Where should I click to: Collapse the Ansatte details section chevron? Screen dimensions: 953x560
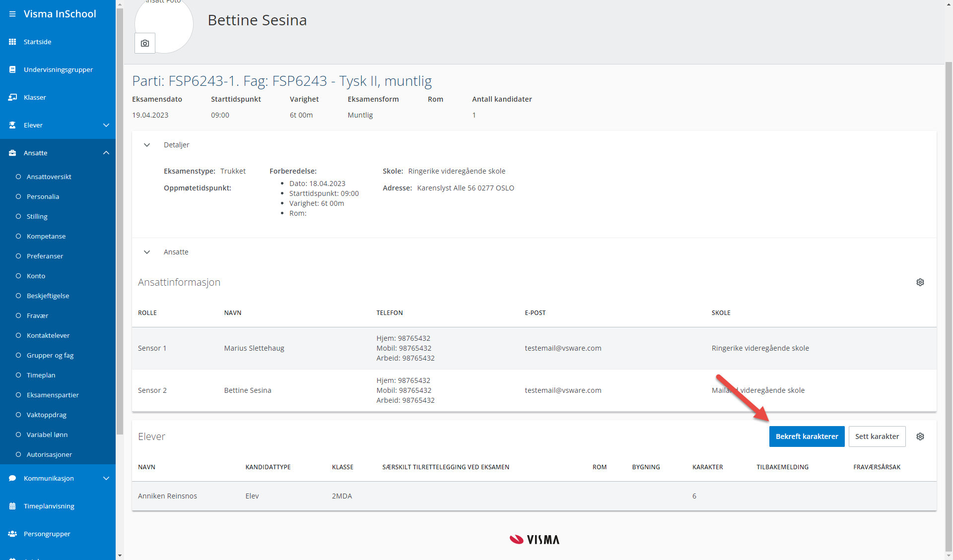point(147,252)
